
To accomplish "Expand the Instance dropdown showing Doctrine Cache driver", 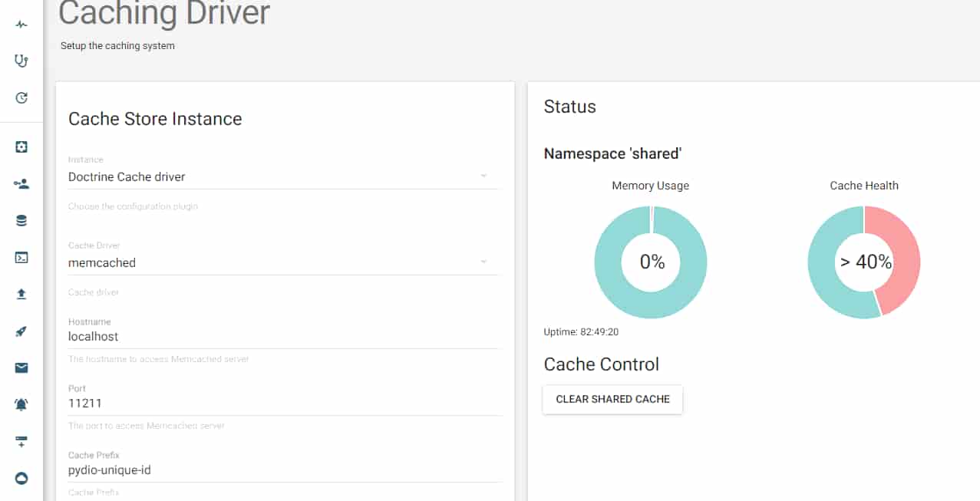I will pyautogui.click(x=285, y=176).
